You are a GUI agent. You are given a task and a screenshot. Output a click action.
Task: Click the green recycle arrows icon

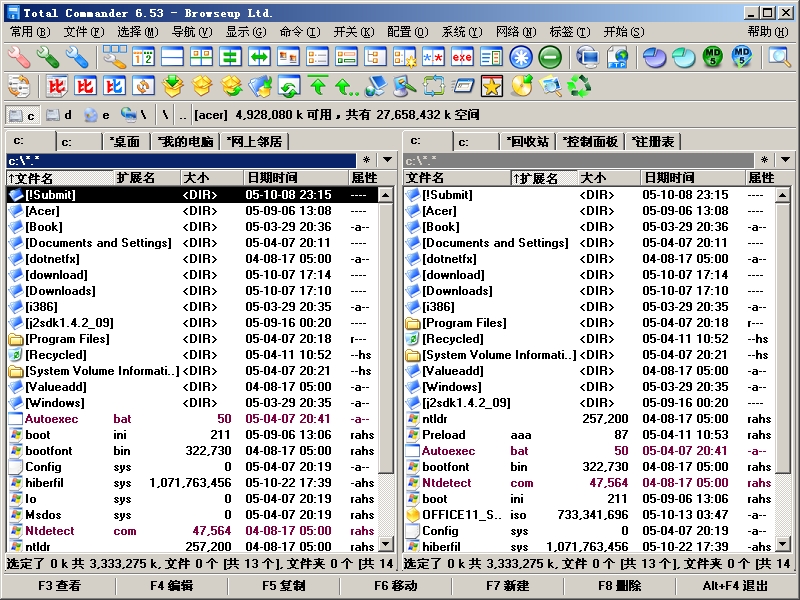580,86
